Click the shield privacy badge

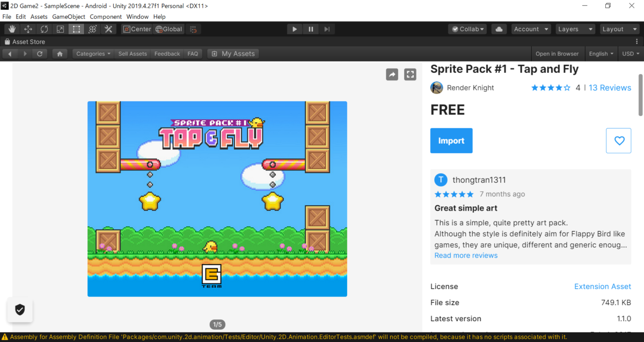(x=20, y=309)
